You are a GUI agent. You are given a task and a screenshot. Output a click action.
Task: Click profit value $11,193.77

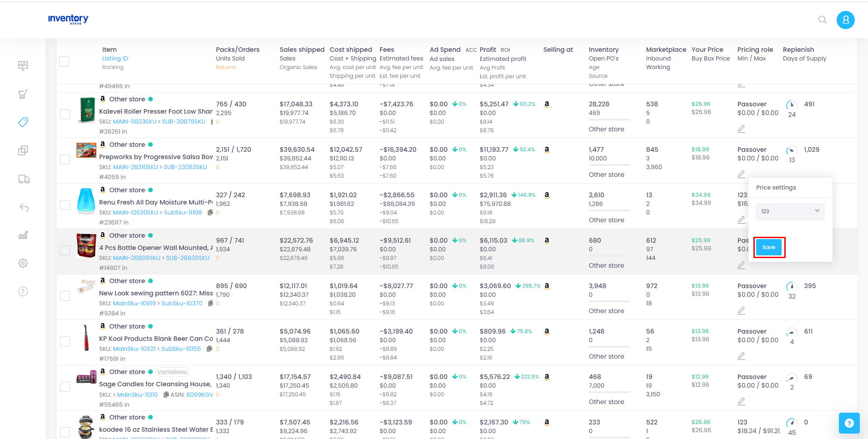coord(494,150)
